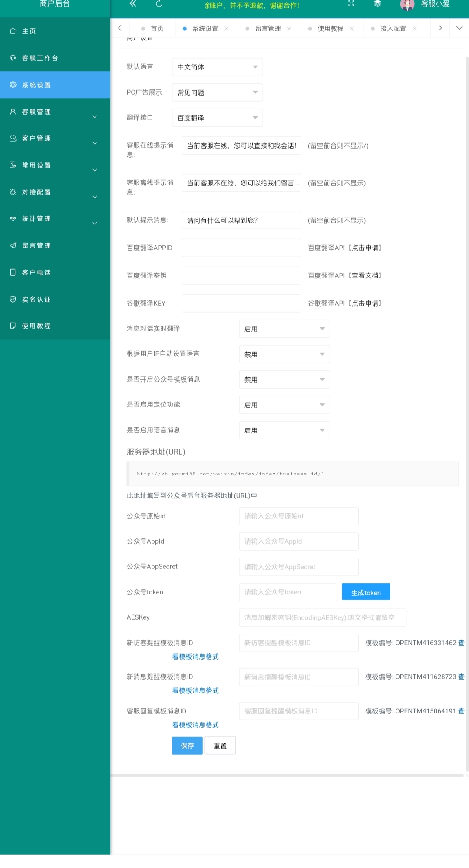The height and width of the screenshot is (868, 469).
Task: Click the headset icon beside 客服工作台
Action: pyautogui.click(x=13, y=58)
